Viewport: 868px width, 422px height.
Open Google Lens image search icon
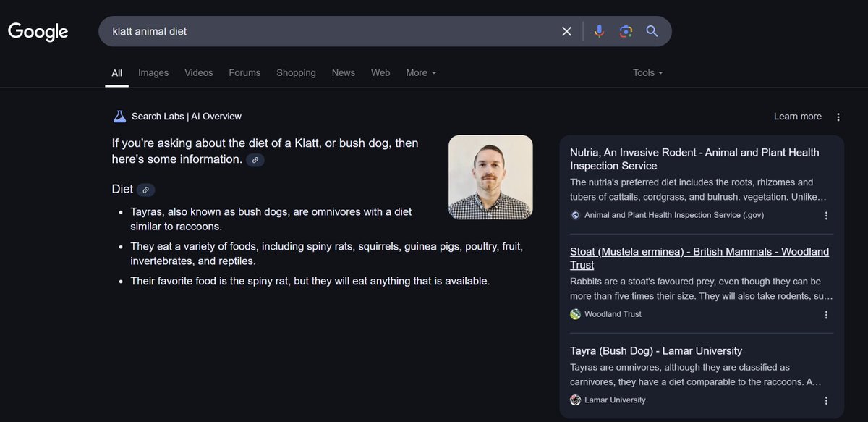click(626, 31)
